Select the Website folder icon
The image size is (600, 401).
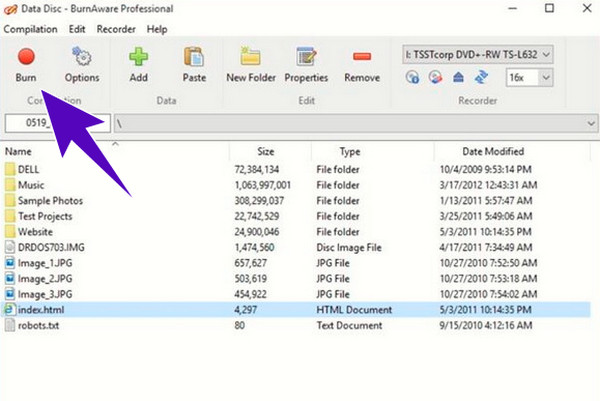coord(10,232)
